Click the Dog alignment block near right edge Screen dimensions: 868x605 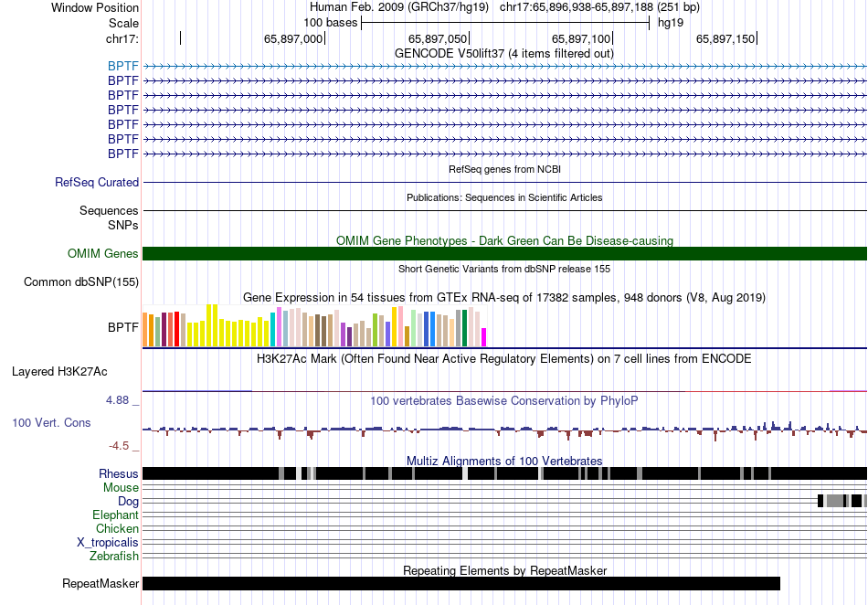(842, 501)
